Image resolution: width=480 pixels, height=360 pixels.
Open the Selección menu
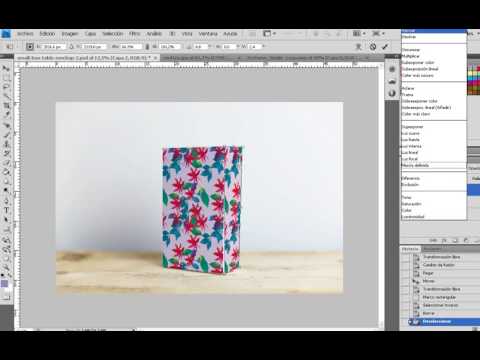(x=113, y=34)
